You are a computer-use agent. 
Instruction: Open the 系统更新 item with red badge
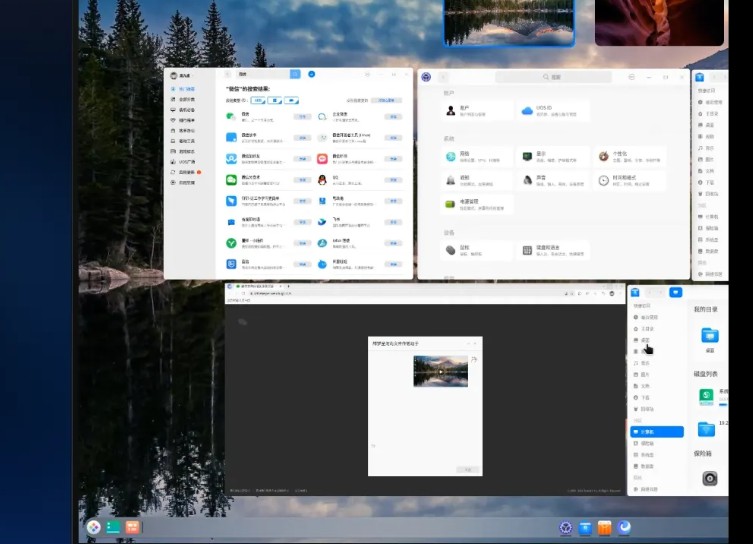185,172
